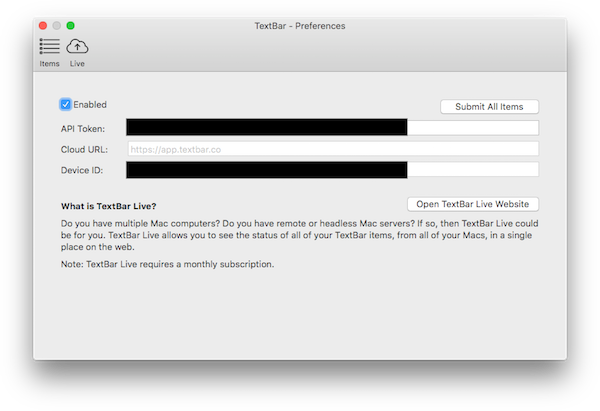This screenshot has width=600, height=411.
Task: Click the 'Device ID:' label
Action: tap(82, 170)
